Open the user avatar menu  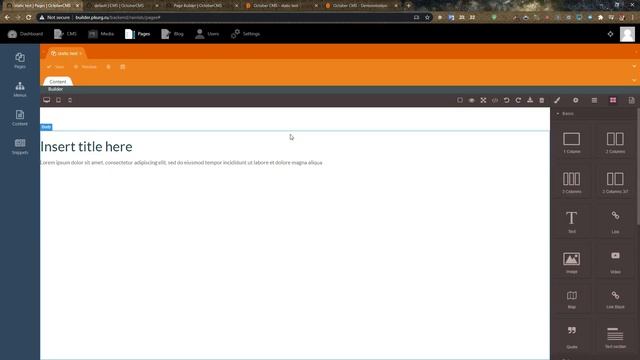click(627, 34)
